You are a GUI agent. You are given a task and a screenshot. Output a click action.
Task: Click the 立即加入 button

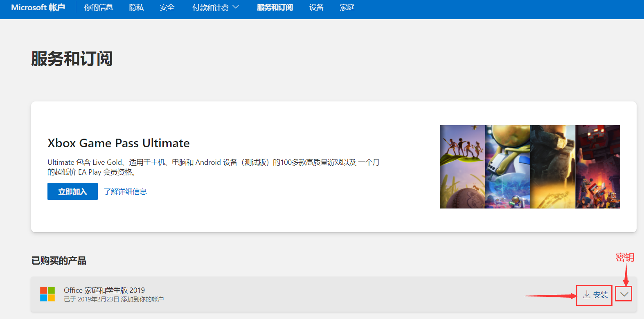72,191
